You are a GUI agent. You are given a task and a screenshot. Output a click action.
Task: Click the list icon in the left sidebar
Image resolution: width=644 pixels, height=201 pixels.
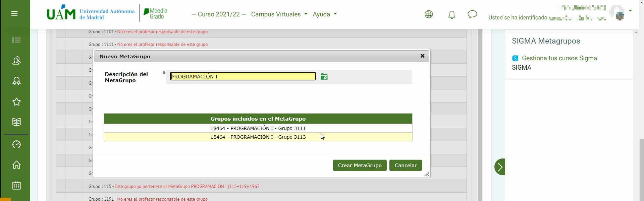(16, 40)
